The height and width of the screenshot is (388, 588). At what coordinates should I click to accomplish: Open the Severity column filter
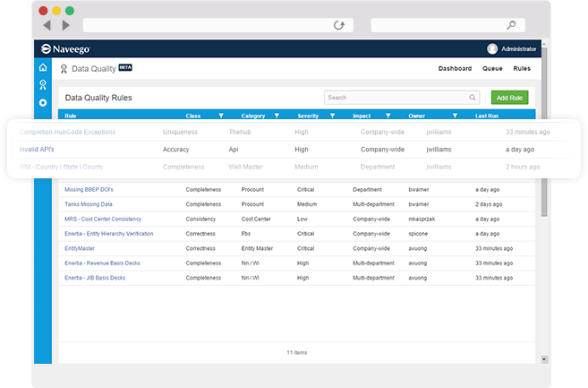(x=332, y=116)
